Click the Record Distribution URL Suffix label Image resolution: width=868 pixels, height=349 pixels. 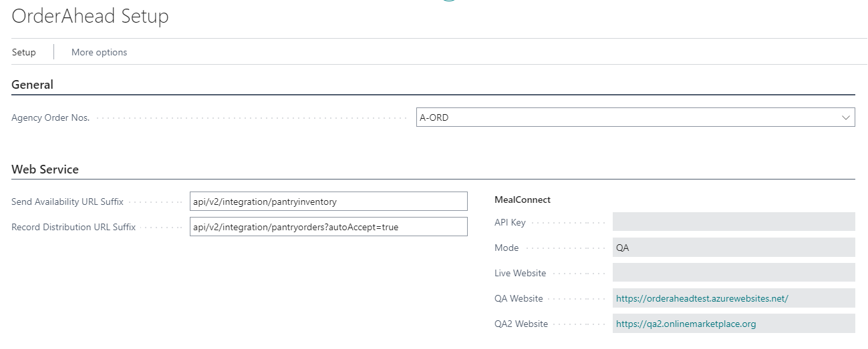pos(74,227)
